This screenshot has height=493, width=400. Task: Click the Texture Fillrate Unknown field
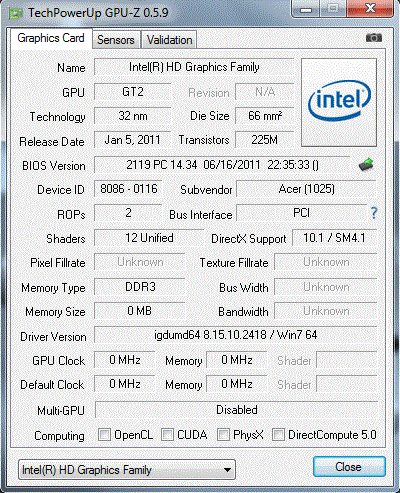click(x=326, y=262)
